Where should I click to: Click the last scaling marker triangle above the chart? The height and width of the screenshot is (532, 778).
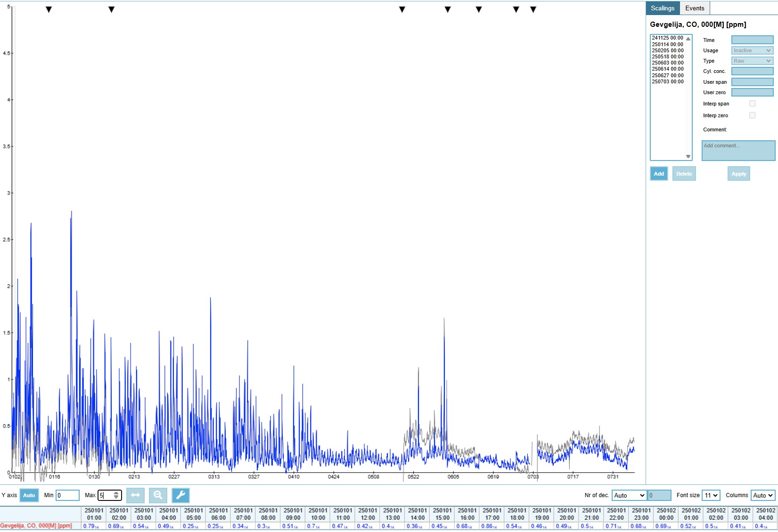click(x=533, y=9)
